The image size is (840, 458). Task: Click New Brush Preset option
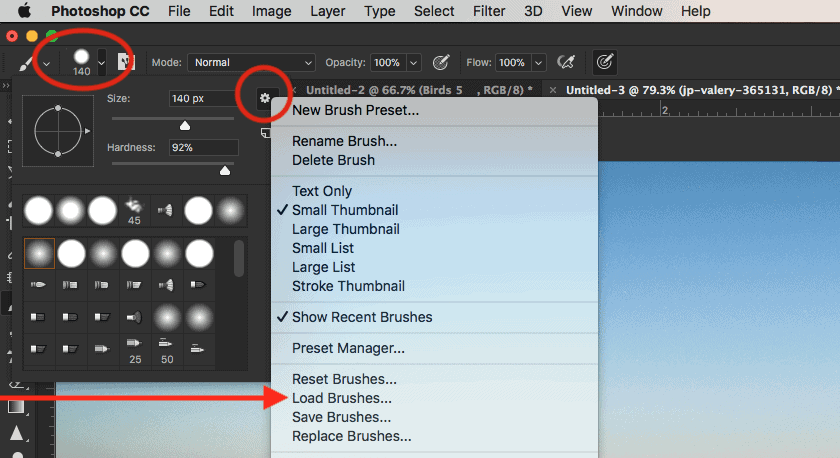click(x=355, y=110)
